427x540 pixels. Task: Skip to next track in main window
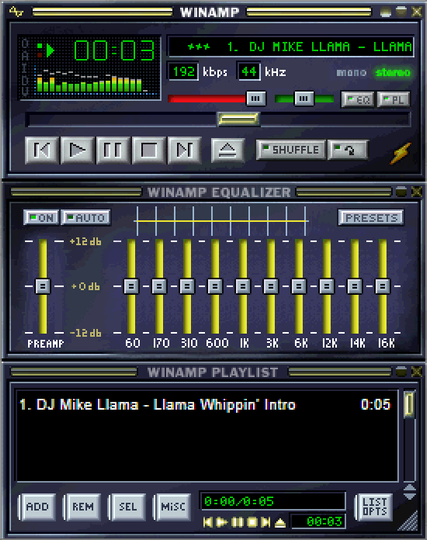coord(184,150)
